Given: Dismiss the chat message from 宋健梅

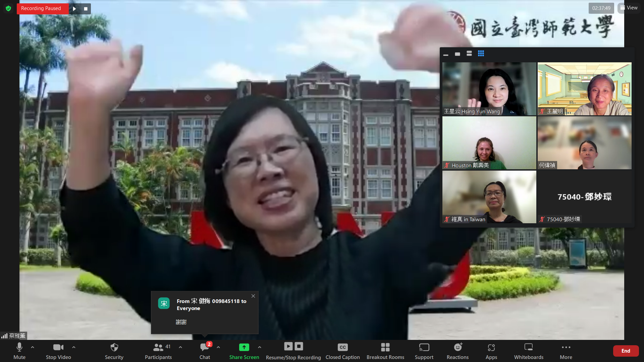Looking at the screenshot, I should point(253,296).
